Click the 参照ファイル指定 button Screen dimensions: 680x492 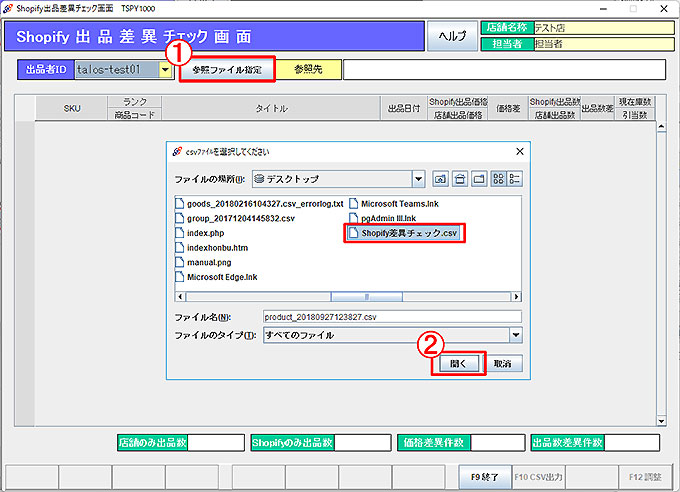tap(227, 69)
